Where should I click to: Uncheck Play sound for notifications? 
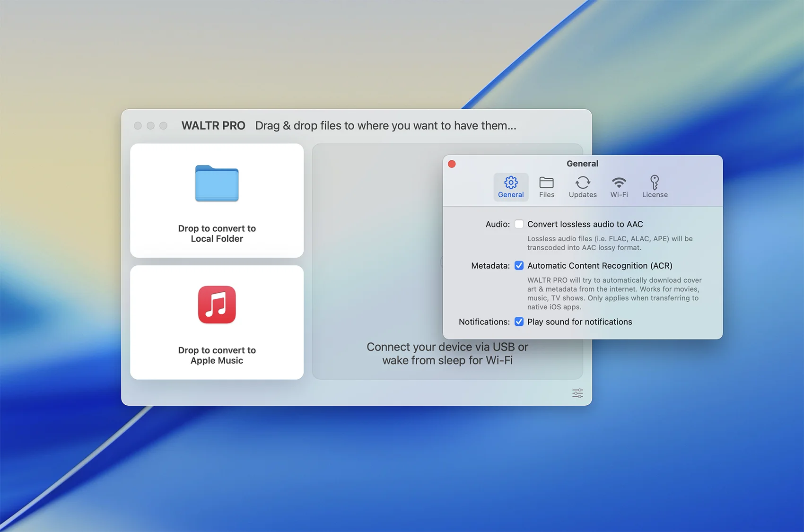[x=519, y=322]
